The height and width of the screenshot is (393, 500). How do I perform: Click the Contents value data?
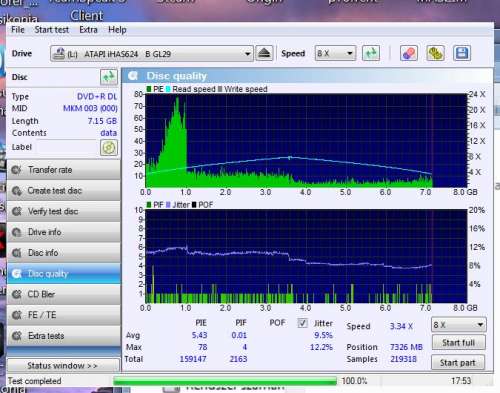(109, 133)
